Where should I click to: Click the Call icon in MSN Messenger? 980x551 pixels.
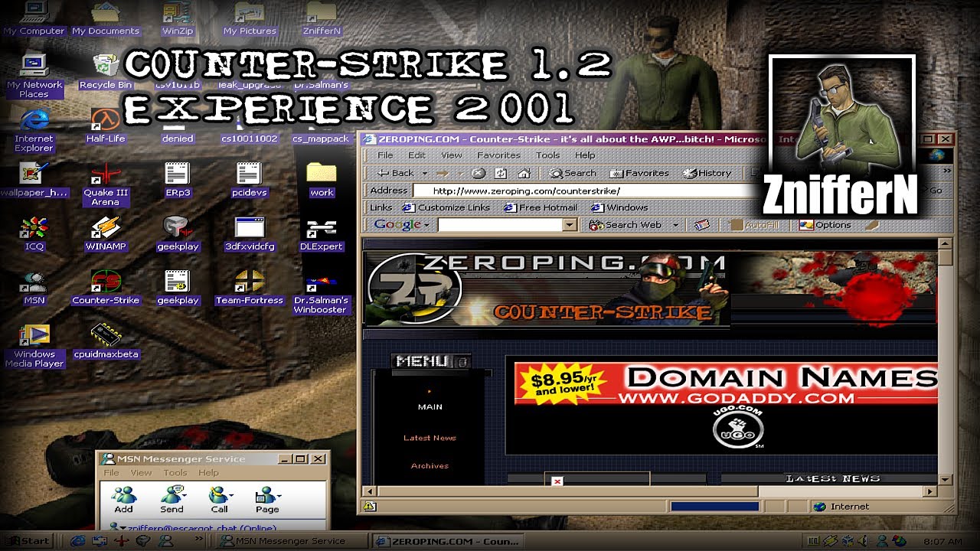pos(220,500)
